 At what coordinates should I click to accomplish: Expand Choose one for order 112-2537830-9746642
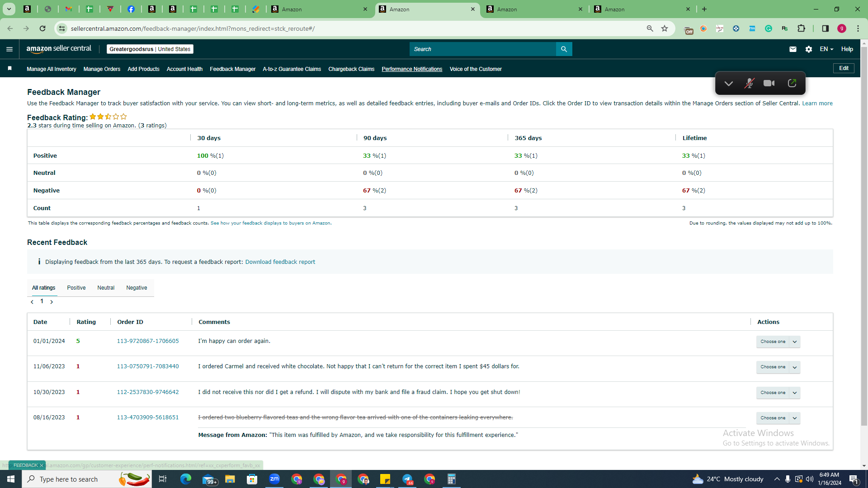tap(778, 393)
